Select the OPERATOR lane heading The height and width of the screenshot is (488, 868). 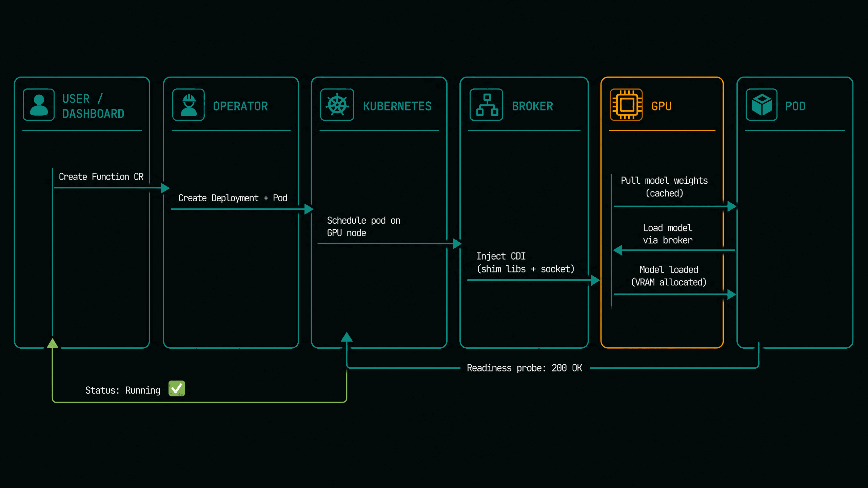240,106
